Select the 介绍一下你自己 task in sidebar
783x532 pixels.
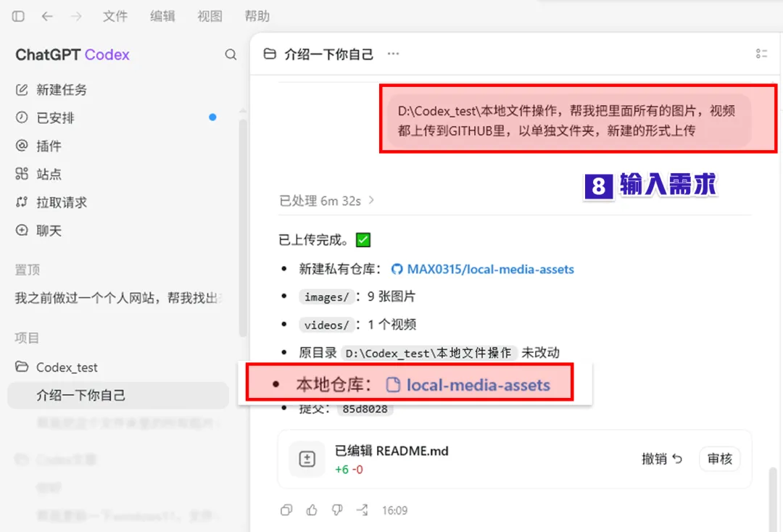[x=118, y=396]
